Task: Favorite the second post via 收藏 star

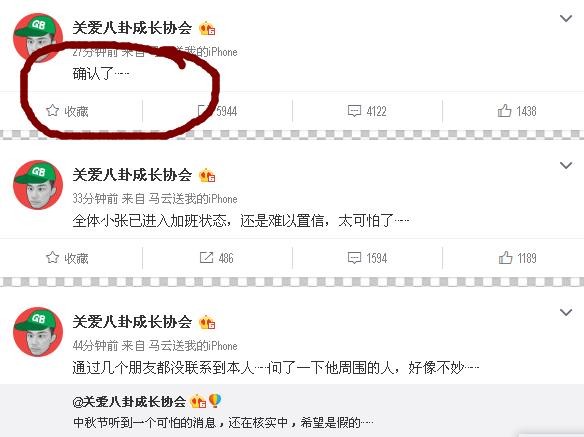Action: pos(67,258)
